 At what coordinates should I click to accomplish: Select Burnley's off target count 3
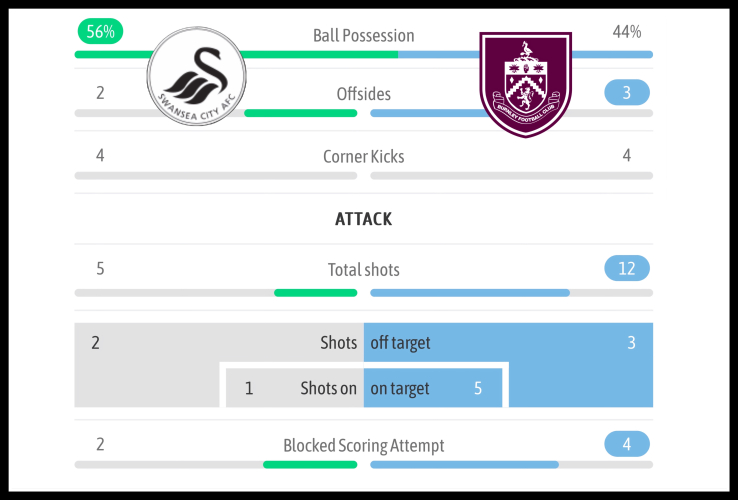coord(631,343)
